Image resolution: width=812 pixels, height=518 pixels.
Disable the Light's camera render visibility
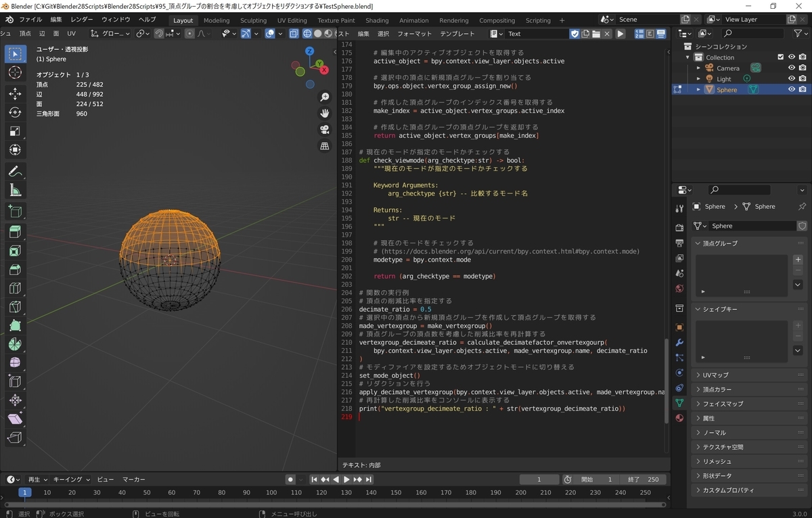[x=803, y=78]
